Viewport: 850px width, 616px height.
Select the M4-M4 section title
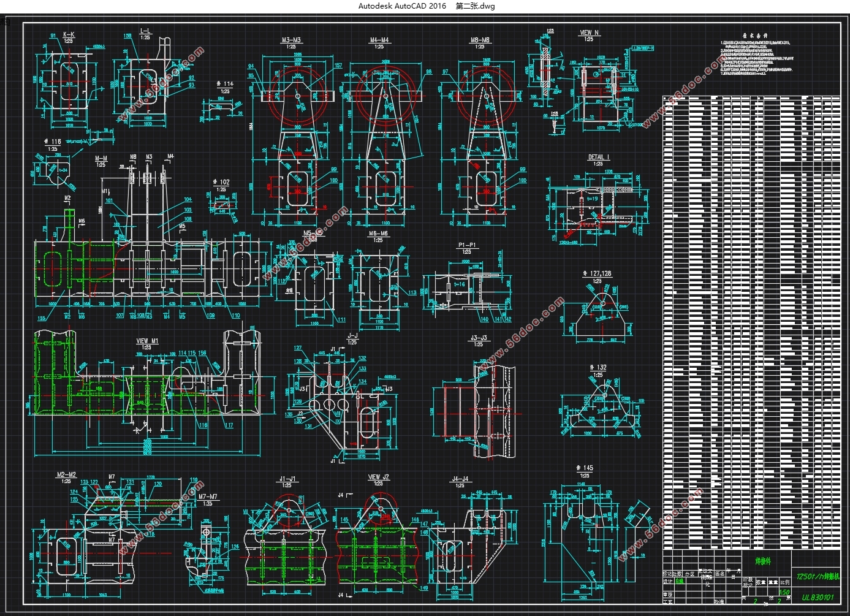tap(379, 40)
